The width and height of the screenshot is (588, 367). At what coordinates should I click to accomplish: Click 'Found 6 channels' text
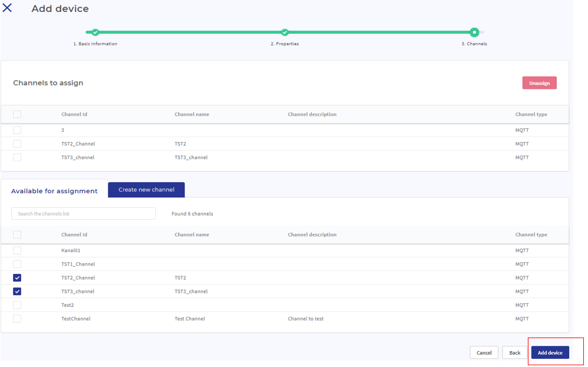tap(192, 213)
